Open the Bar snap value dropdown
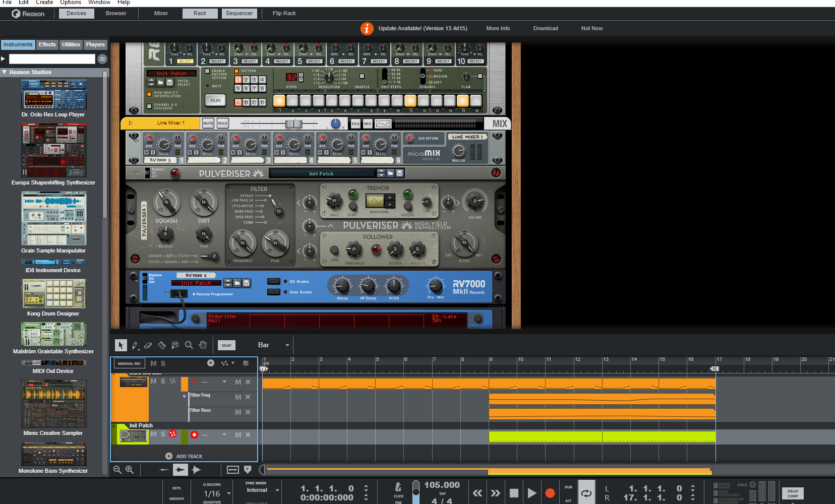Viewport: 835px width, 504px height. (x=287, y=345)
